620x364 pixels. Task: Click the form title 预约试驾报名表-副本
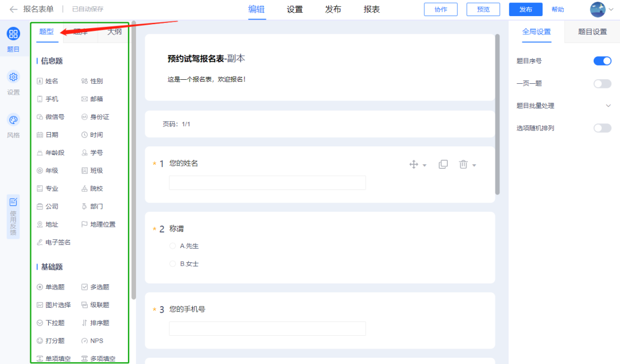pyautogui.click(x=207, y=59)
